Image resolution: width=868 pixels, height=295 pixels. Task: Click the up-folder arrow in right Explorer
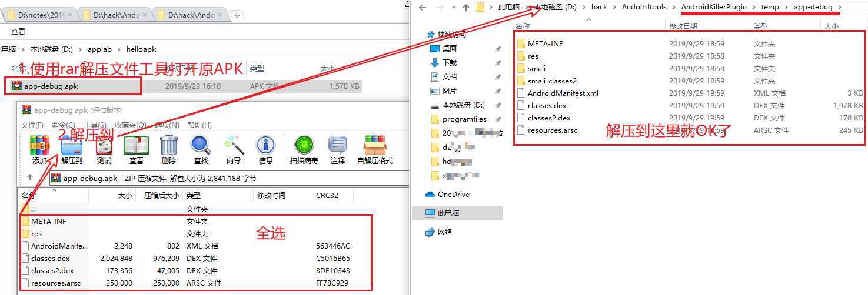tap(466, 7)
